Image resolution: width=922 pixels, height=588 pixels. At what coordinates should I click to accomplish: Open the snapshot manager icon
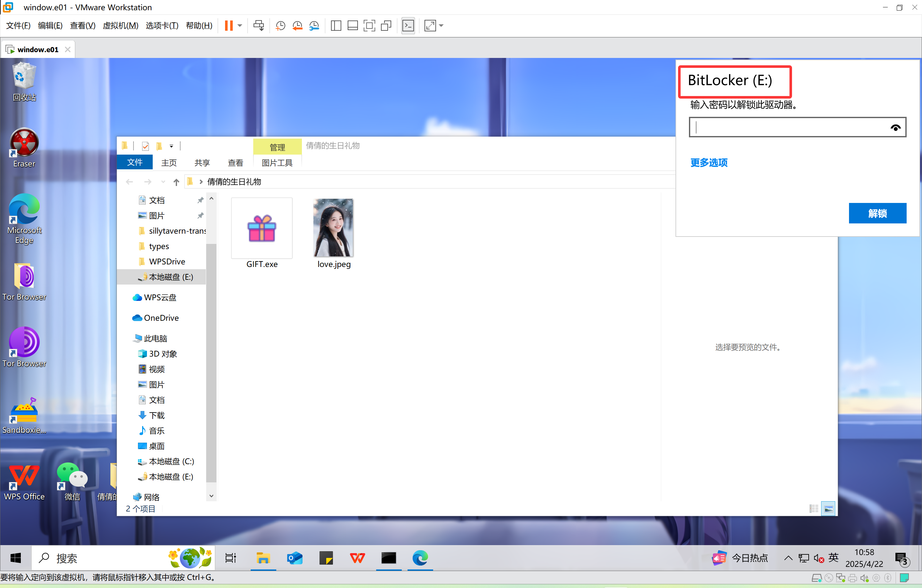point(314,26)
